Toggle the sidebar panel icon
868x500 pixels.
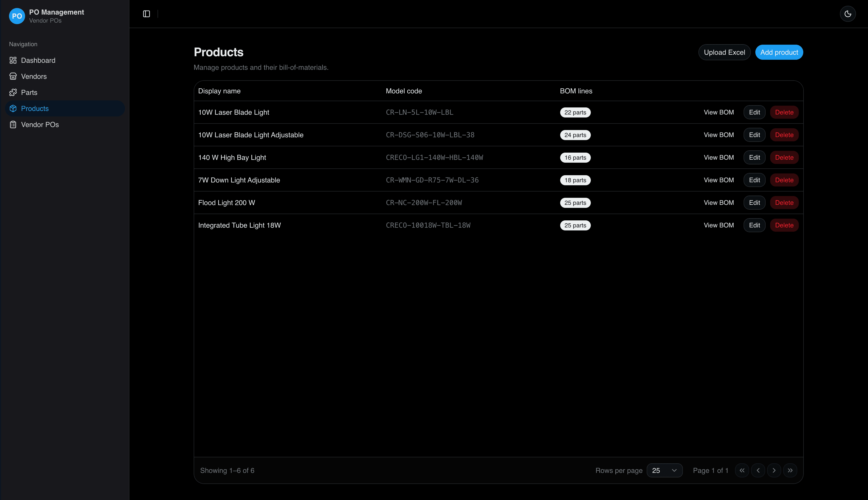pos(146,14)
